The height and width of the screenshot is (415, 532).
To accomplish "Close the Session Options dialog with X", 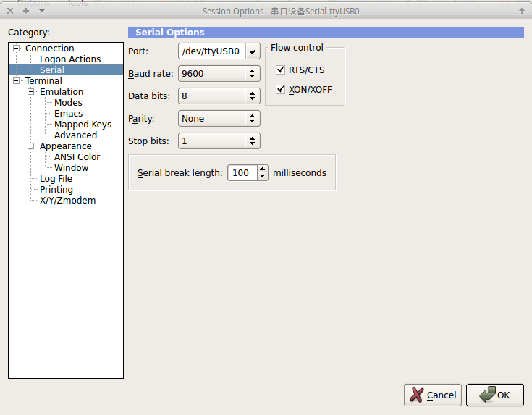I will [10, 11].
